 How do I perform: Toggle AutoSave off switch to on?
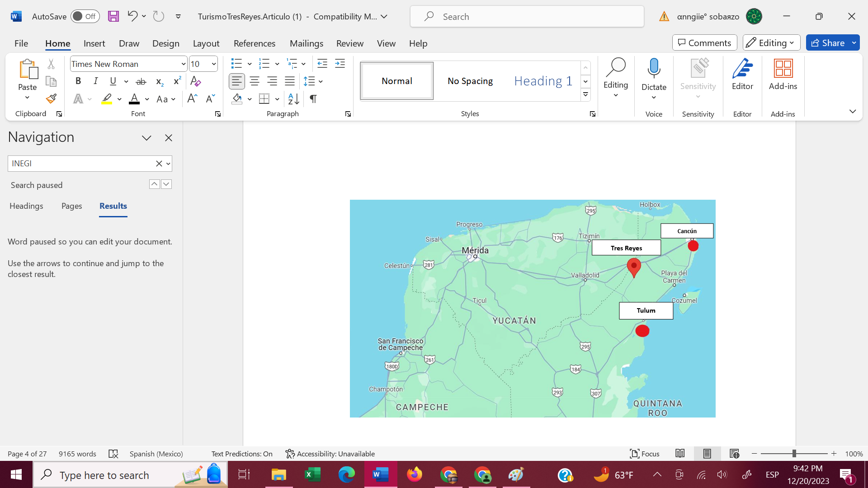click(x=85, y=16)
